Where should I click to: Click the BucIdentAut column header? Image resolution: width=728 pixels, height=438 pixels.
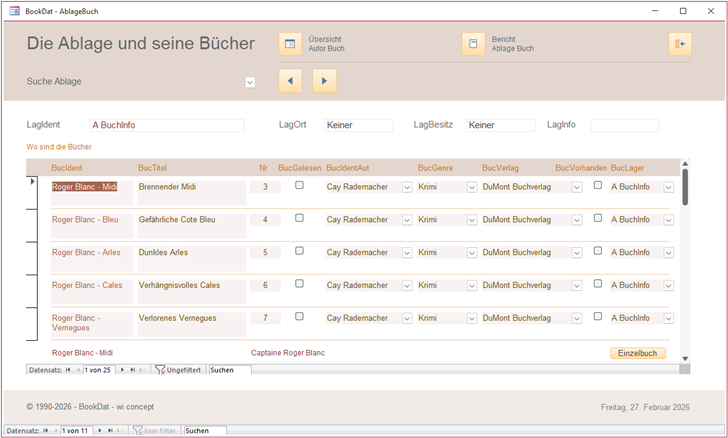pos(348,168)
